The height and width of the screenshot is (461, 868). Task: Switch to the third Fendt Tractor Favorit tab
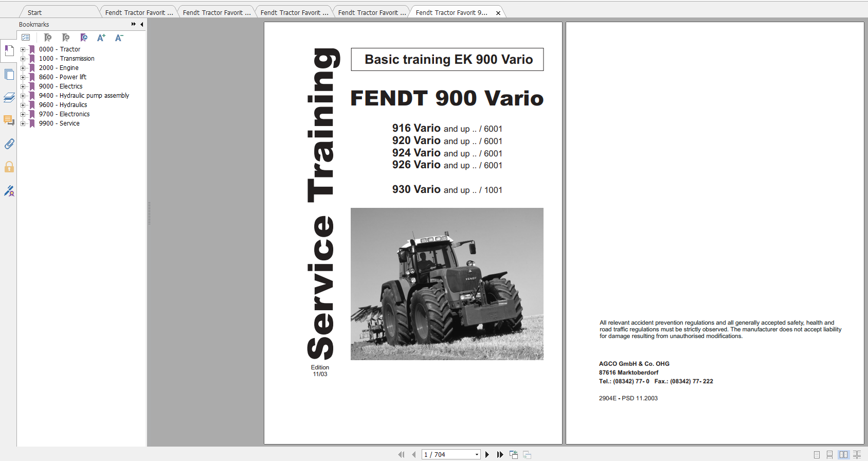(294, 12)
